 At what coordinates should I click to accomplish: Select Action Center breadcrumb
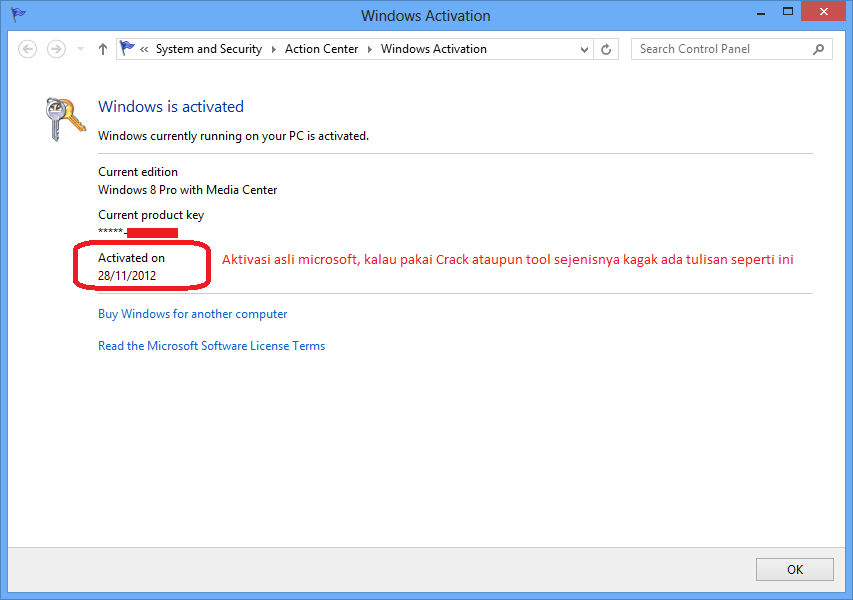tap(322, 49)
